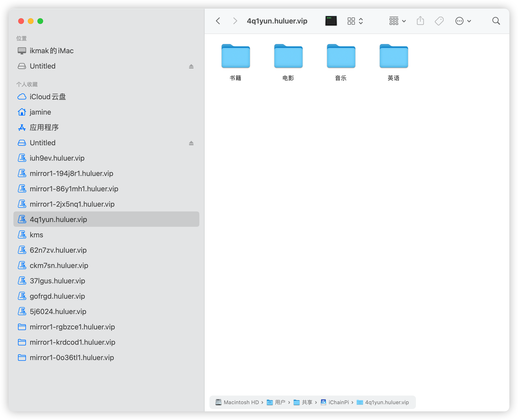Open view mode up-down chevron selector
The image size is (518, 420).
click(361, 21)
